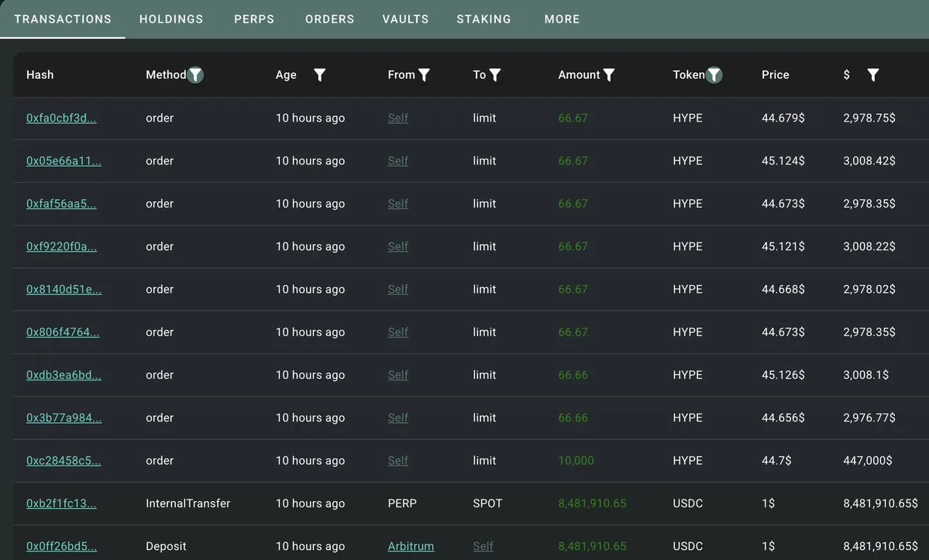Viewport: 929px width, 560px height.
Task: Select the 2,976.77$ value cell
Action: (x=869, y=417)
